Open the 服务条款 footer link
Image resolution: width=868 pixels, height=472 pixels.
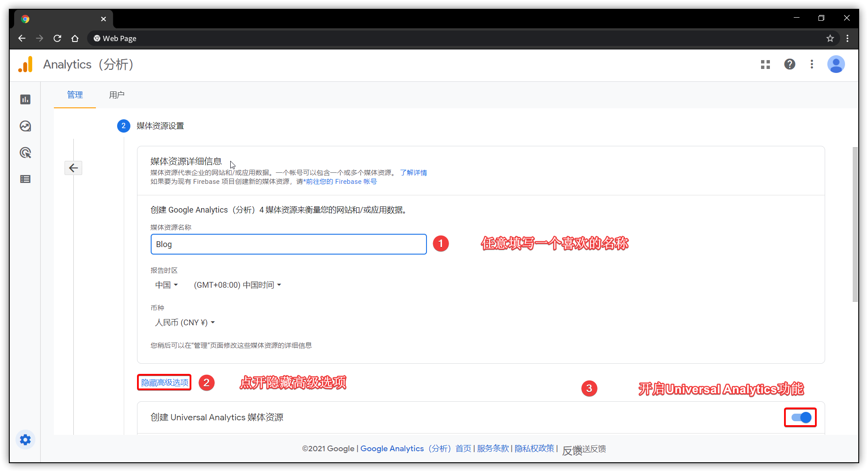click(493, 449)
